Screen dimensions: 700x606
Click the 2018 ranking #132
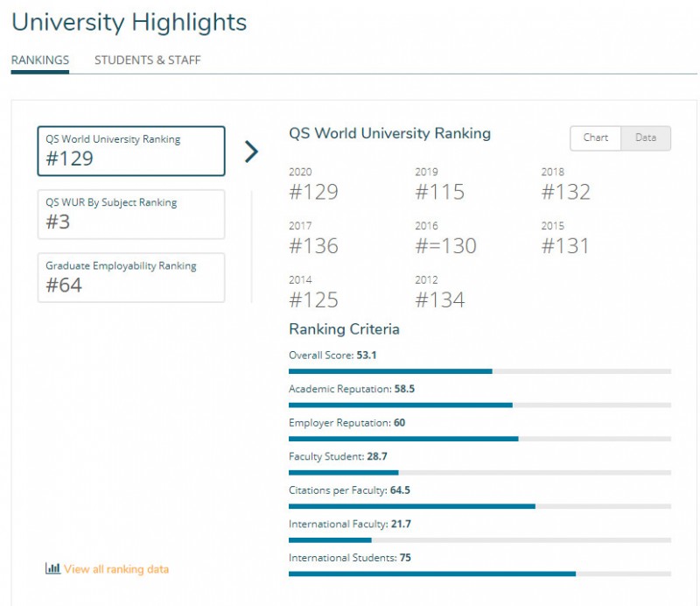(x=566, y=192)
